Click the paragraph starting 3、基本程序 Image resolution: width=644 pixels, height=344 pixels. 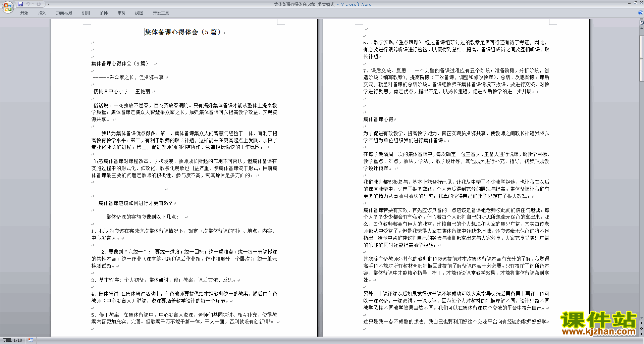(164, 280)
